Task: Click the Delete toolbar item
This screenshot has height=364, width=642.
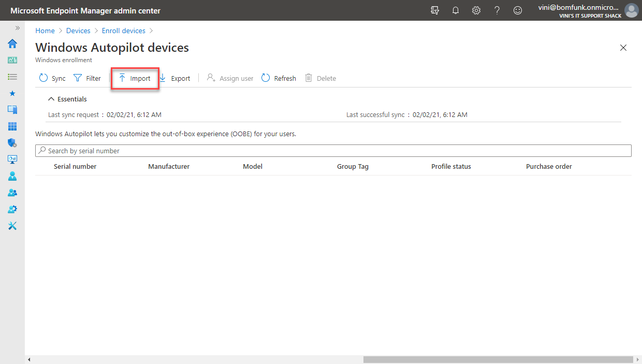Action: pos(320,78)
